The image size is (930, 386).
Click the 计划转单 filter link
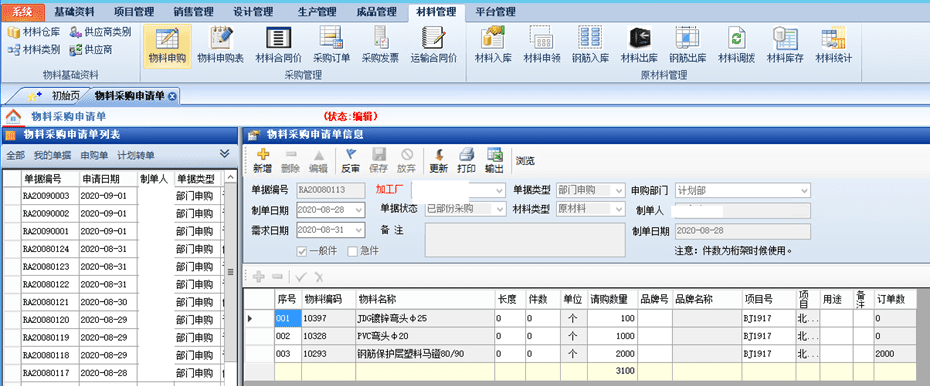pyautogui.click(x=136, y=156)
